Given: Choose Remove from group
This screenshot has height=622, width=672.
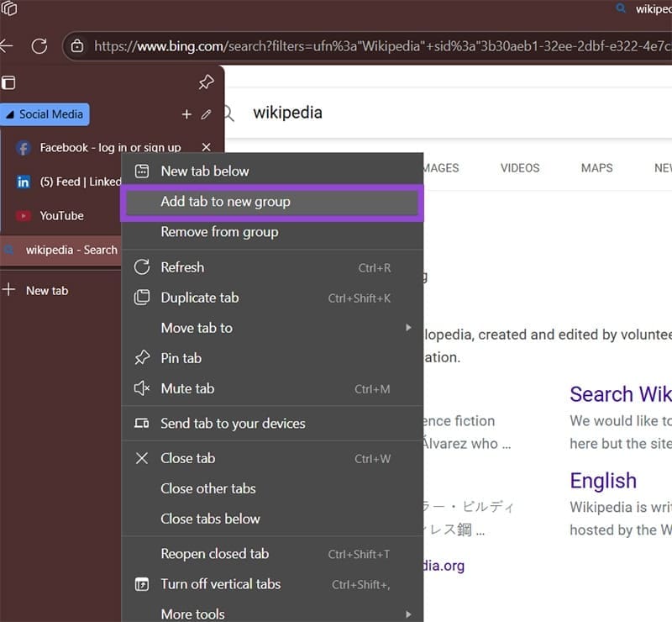Looking at the screenshot, I should pos(219,232).
